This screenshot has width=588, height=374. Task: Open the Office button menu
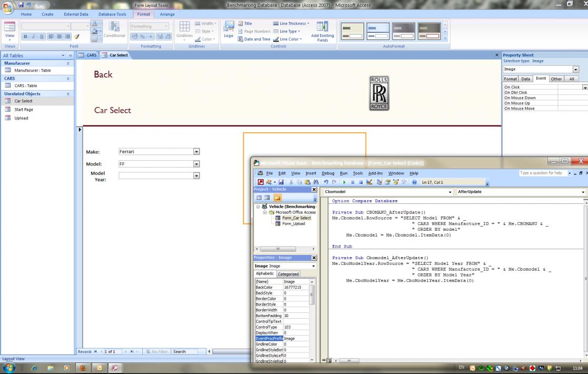(8, 7)
